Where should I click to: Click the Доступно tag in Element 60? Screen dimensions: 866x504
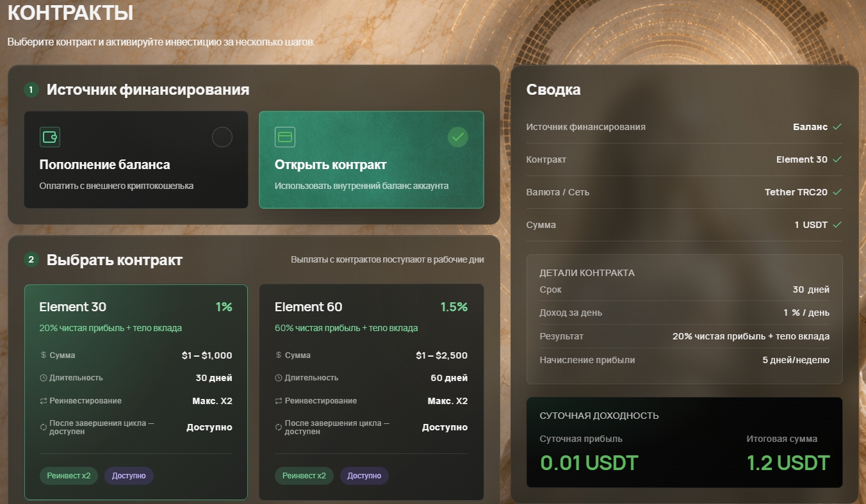coord(364,476)
